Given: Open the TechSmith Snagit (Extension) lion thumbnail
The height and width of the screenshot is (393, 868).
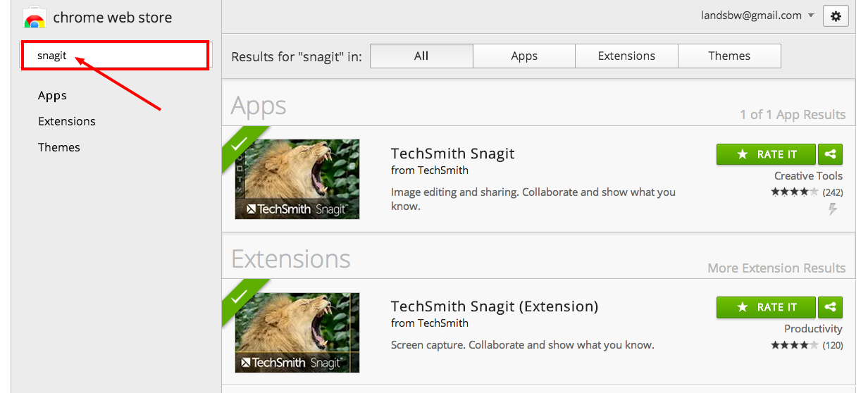Looking at the screenshot, I should click(297, 332).
